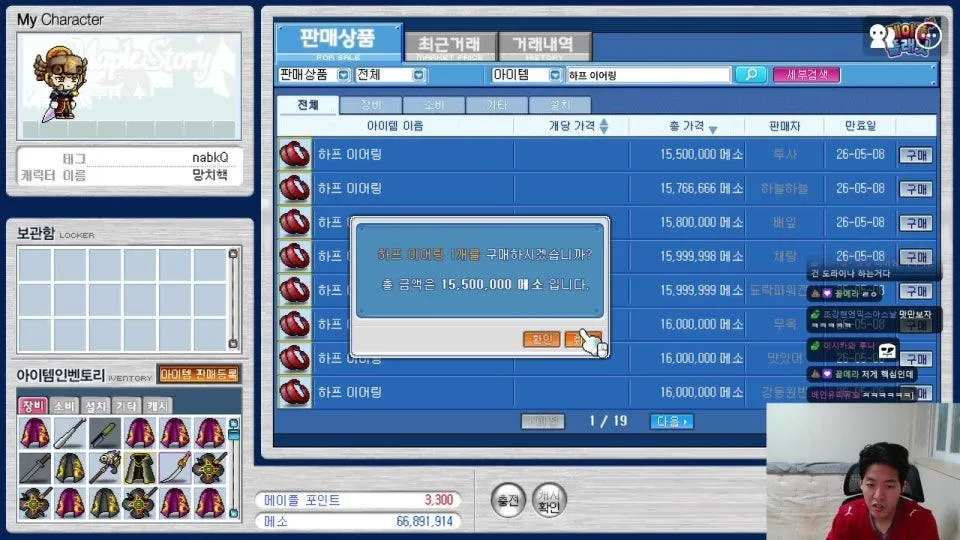Click 구매 for the 15,500,000 listing
The width and height of the screenshot is (960, 540).
[x=916, y=155]
